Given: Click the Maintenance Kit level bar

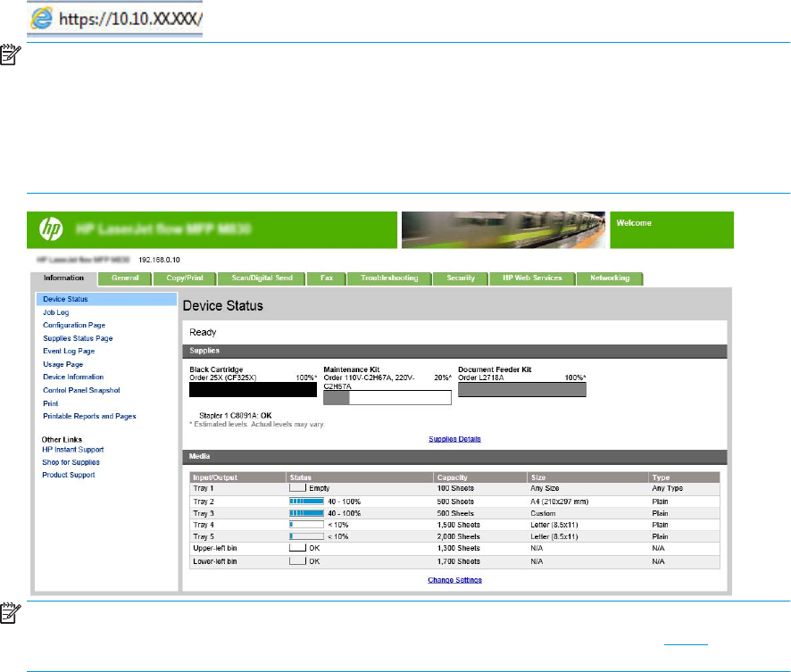Looking at the screenshot, I should coord(387,398).
